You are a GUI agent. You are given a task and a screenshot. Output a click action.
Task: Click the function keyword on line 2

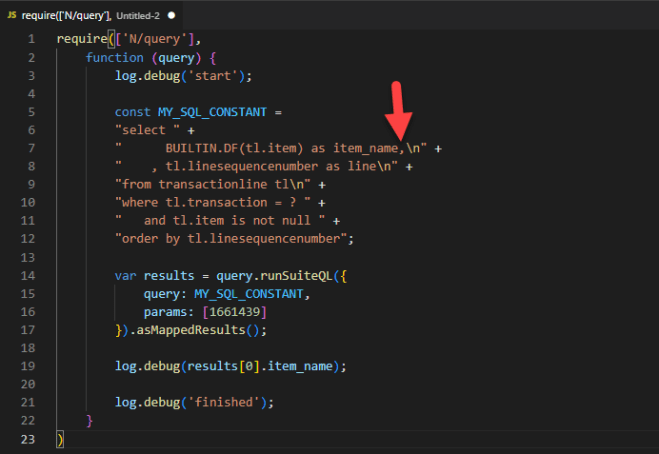pos(114,57)
